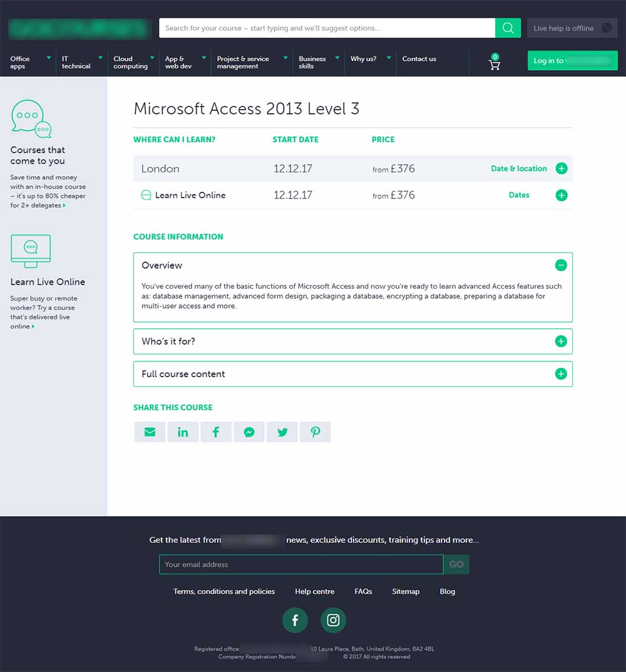
Task: Open the shopping cart icon
Action: click(x=495, y=62)
